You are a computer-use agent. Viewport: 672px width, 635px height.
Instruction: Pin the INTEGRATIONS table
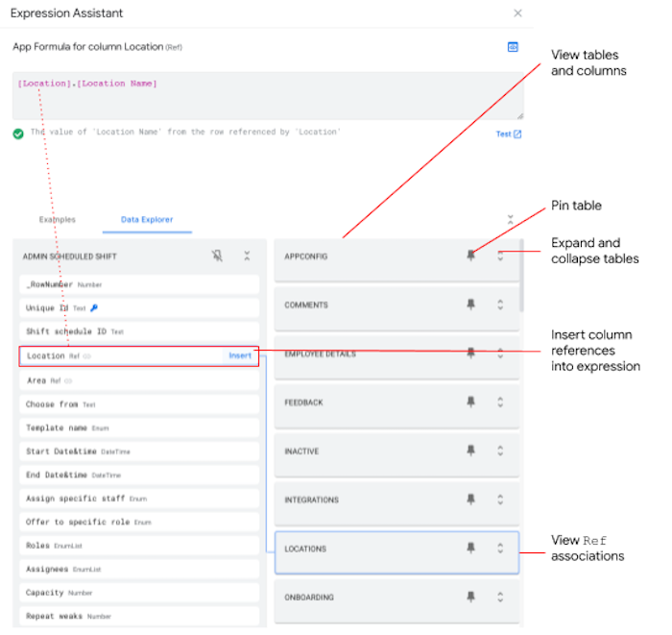tap(470, 500)
